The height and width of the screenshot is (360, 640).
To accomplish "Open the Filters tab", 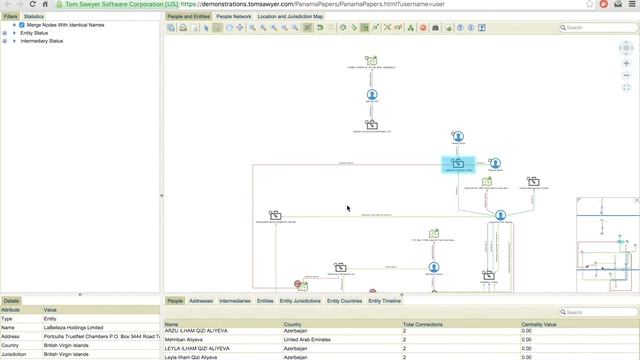I will pos(11,16).
